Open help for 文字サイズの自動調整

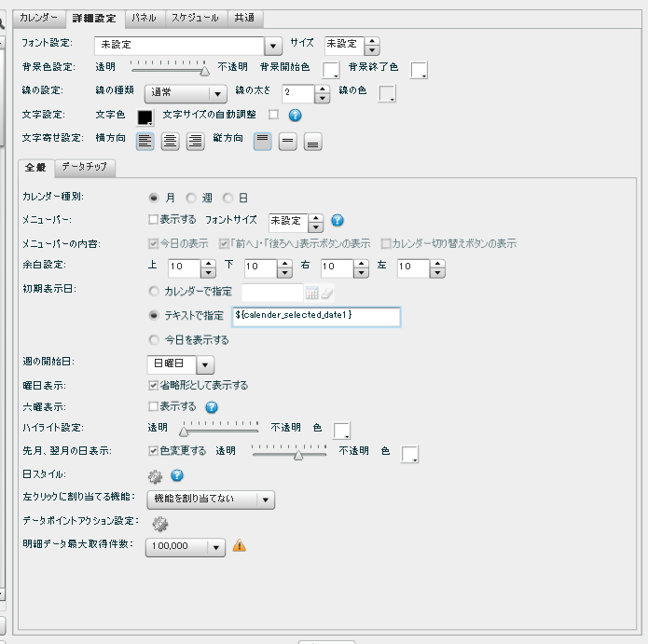[295, 116]
